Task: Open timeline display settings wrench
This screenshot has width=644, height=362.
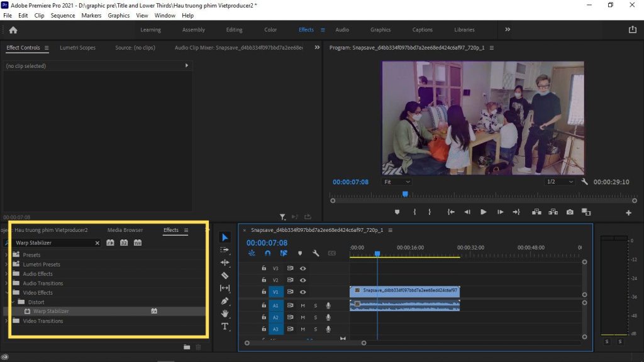Action: [316, 253]
